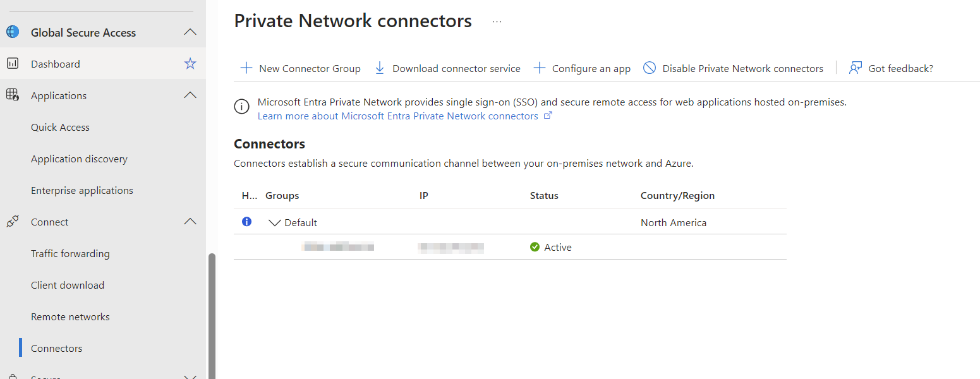Click the Connect plug icon

pyautogui.click(x=13, y=222)
